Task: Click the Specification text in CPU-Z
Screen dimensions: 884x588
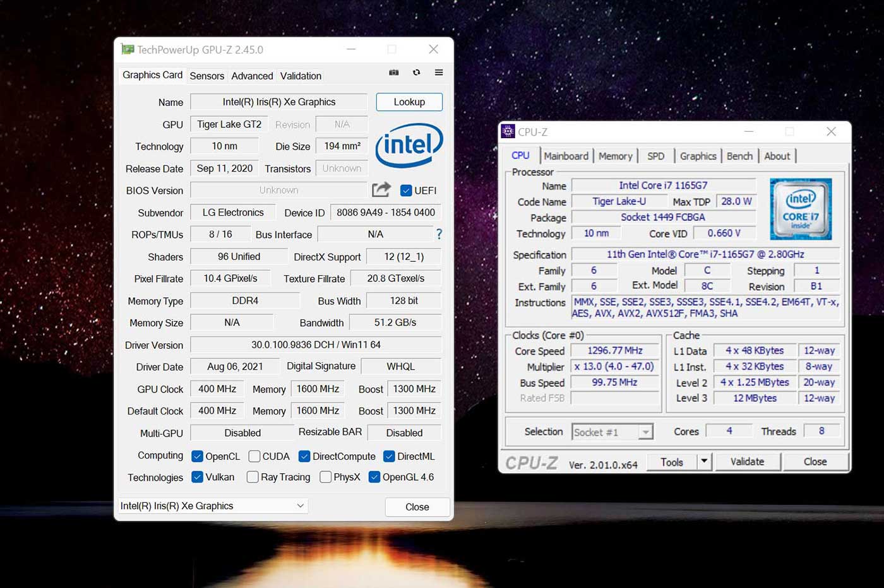Action: pos(705,254)
